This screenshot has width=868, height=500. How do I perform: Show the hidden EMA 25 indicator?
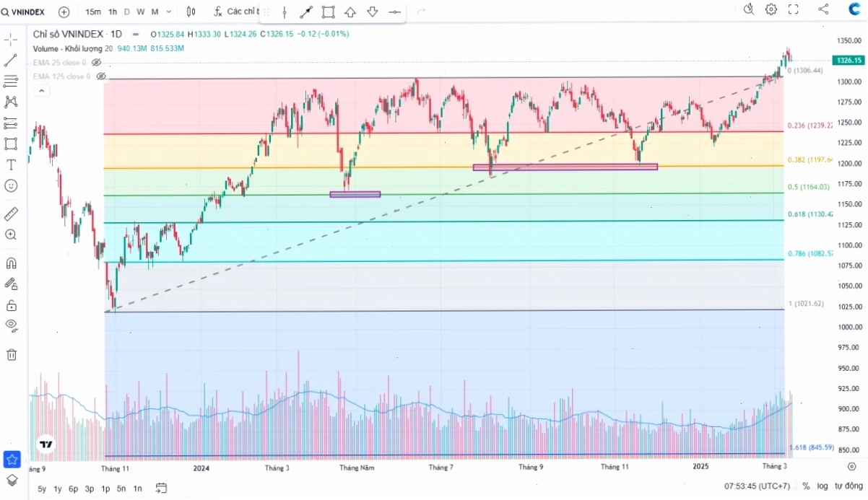click(x=96, y=63)
